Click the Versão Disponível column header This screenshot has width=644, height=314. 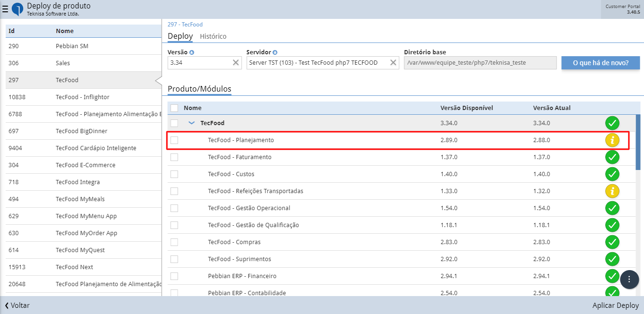click(467, 108)
